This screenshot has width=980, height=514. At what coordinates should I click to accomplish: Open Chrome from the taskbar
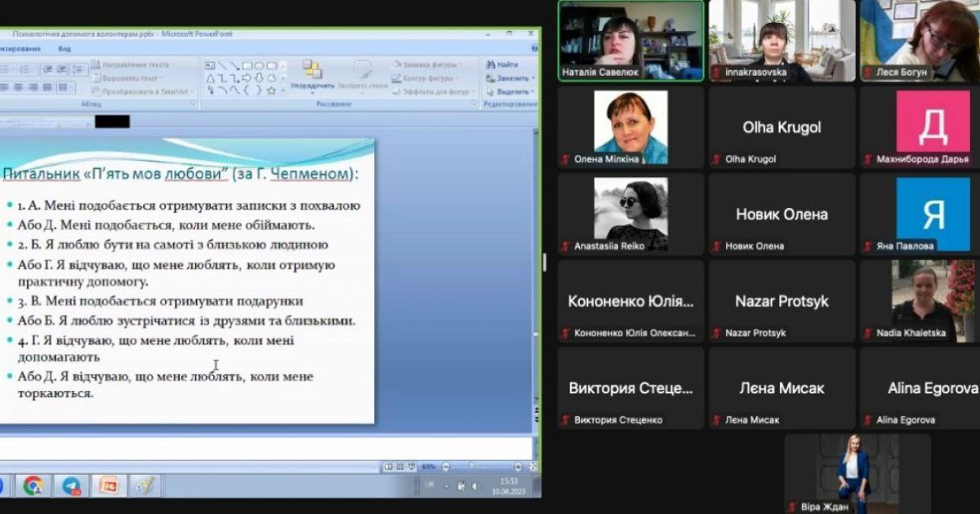point(33,485)
